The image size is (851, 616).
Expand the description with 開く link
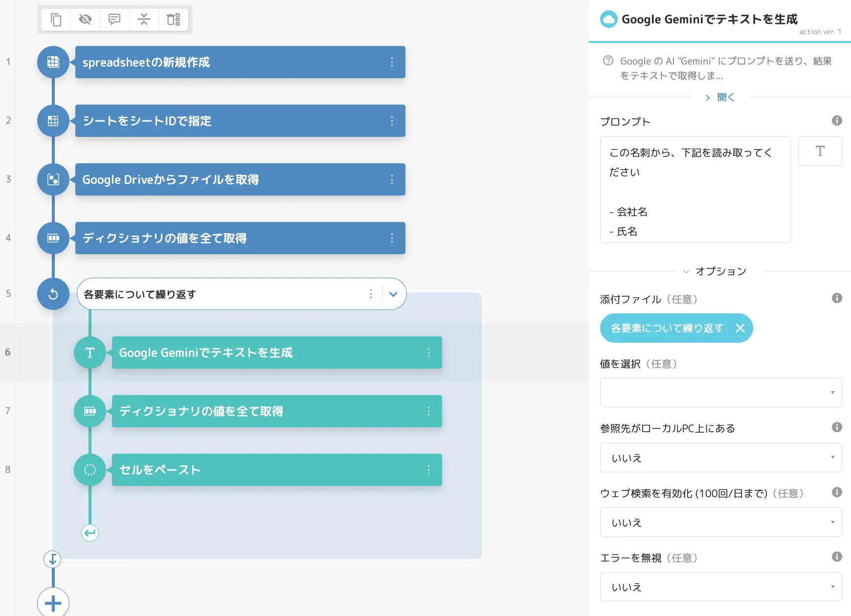[x=720, y=97]
